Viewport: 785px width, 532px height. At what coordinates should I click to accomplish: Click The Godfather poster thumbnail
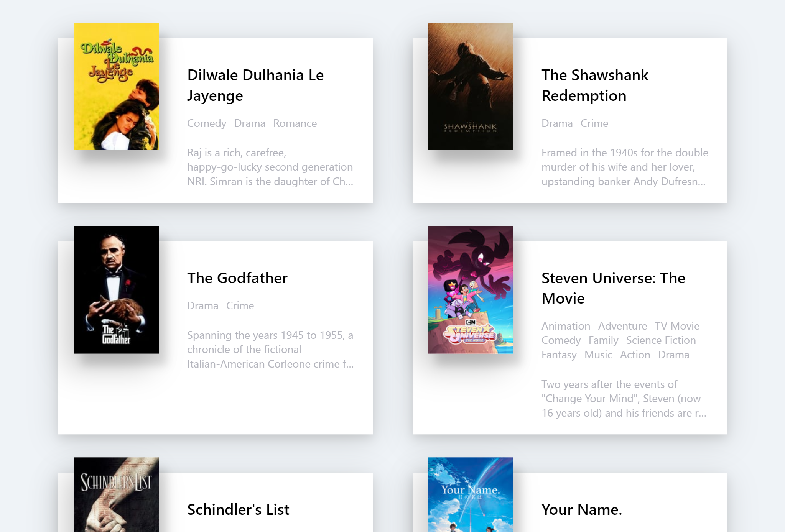point(116,289)
